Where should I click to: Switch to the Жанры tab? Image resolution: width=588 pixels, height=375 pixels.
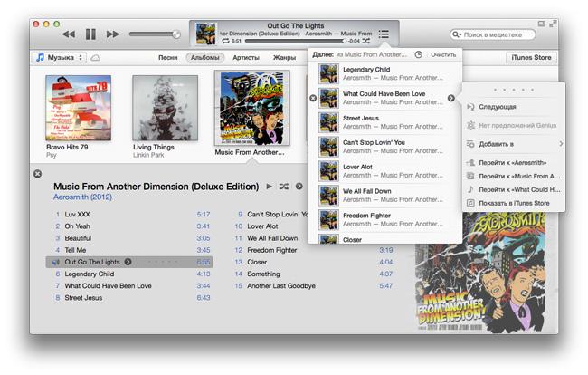[x=284, y=57]
